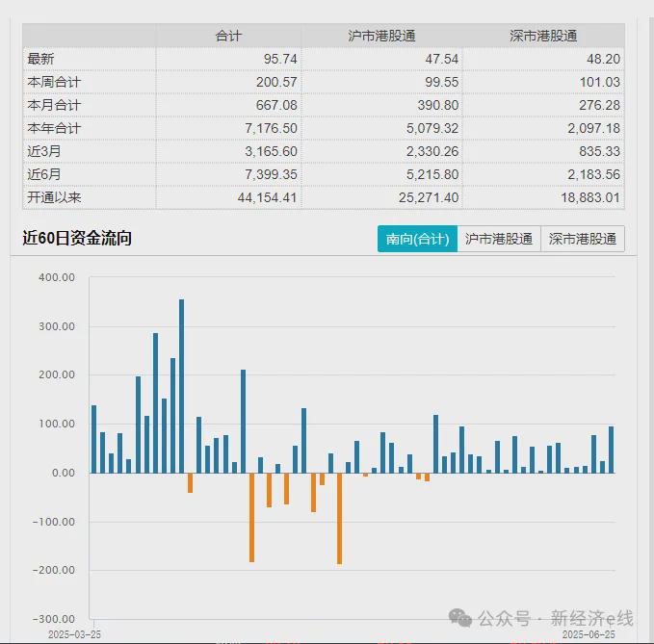654x644 pixels.
Task: Click the 合计 column header
Action: coord(228,36)
